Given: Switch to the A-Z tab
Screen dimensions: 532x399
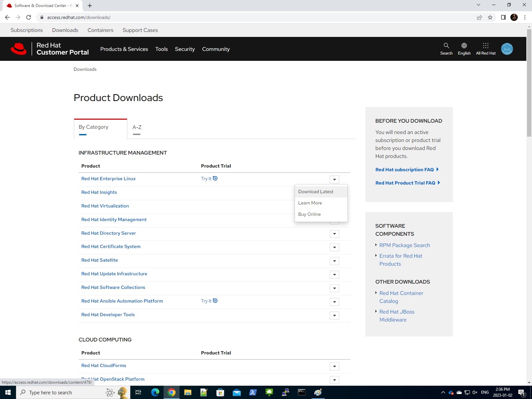Looking at the screenshot, I should tap(137, 127).
